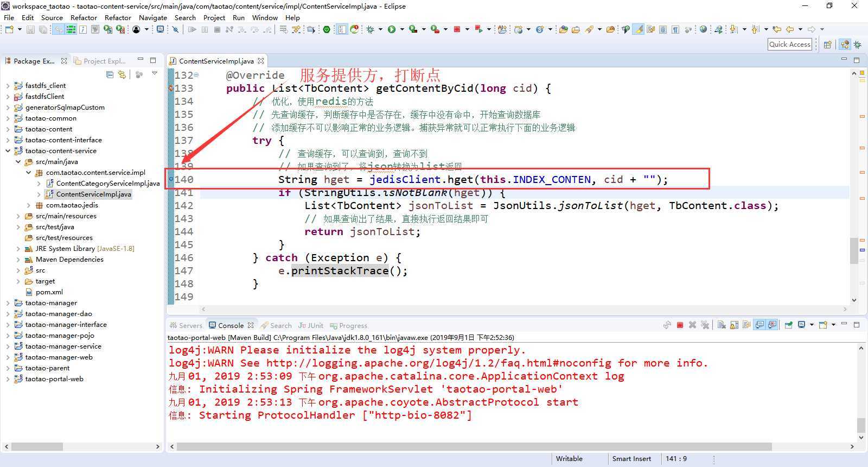
Task: Toggle Show Line Numbers icon in toolbar
Action: 342,29
